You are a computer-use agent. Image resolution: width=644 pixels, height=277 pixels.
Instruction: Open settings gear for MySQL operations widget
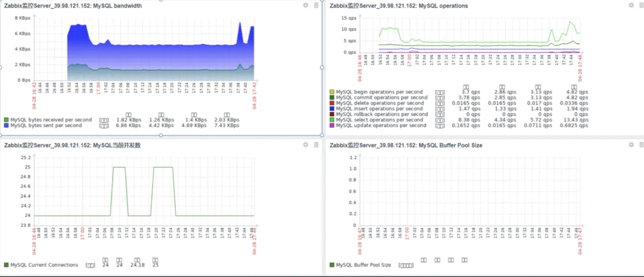[x=631, y=5]
